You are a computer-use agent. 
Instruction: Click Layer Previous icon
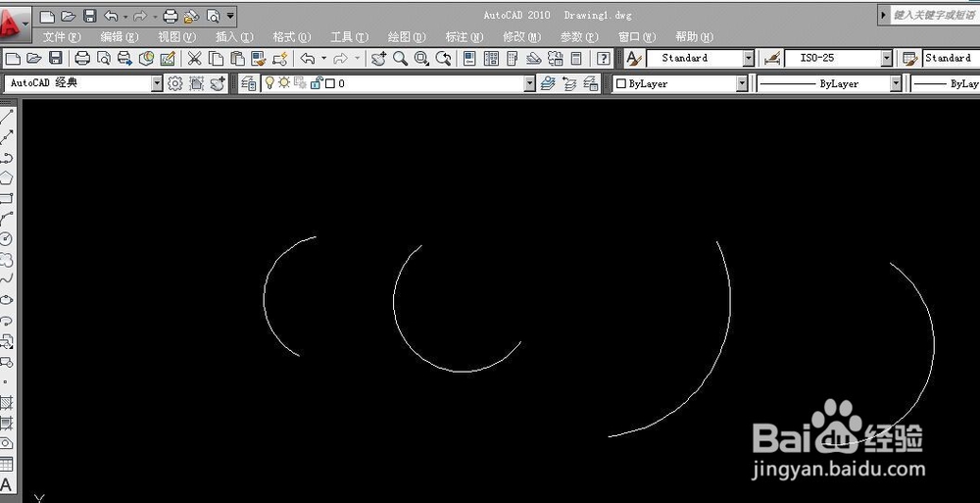[x=569, y=83]
